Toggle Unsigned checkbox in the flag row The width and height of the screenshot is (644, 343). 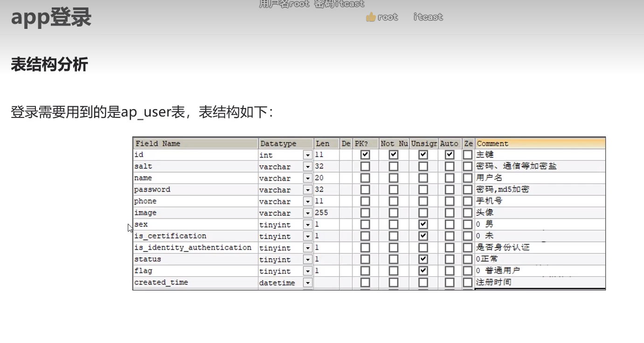tap(423, 271)
